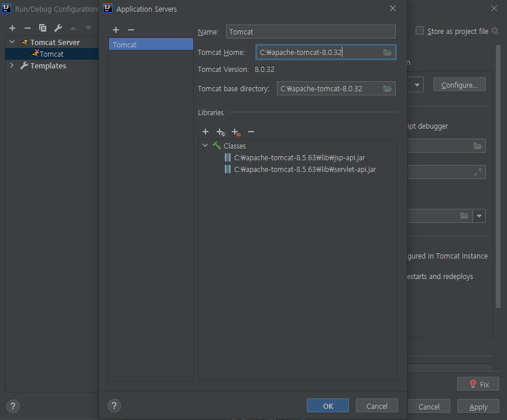
Task: Add new run configuration with plus icon
Action: point(12,28)
